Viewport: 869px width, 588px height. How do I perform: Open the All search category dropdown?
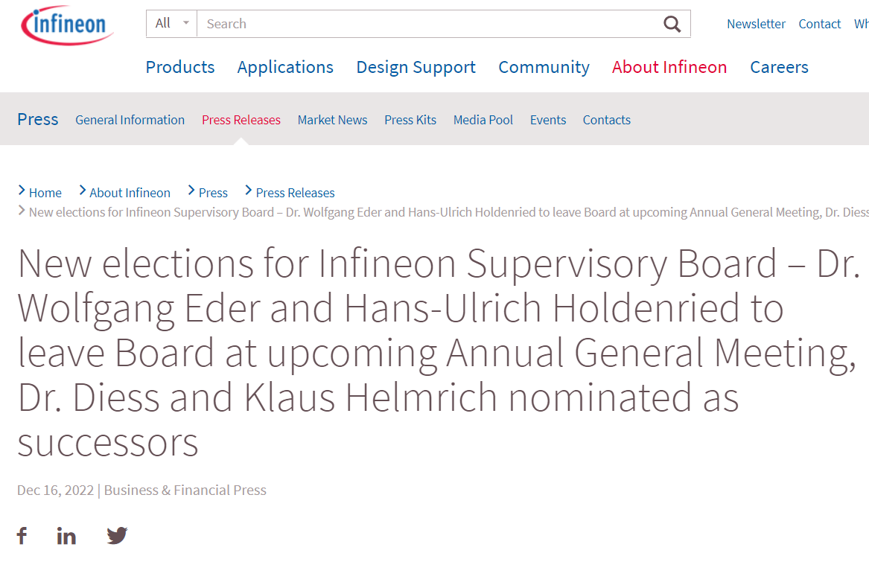pyautogui.click(x=172, y=24)
